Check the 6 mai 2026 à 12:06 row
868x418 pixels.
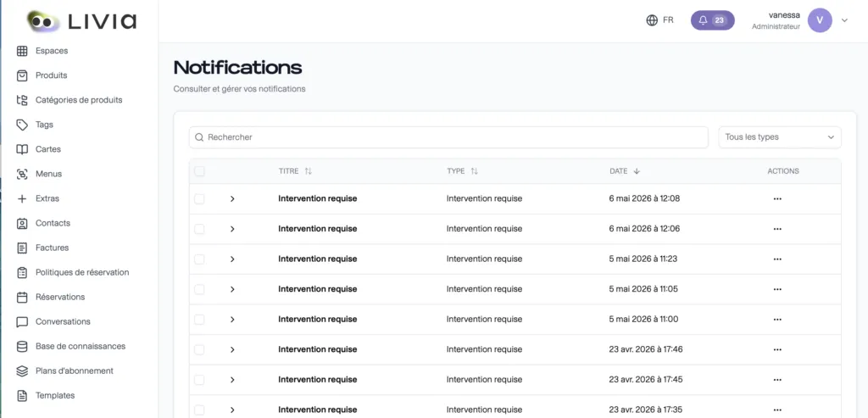pos(199,229)
